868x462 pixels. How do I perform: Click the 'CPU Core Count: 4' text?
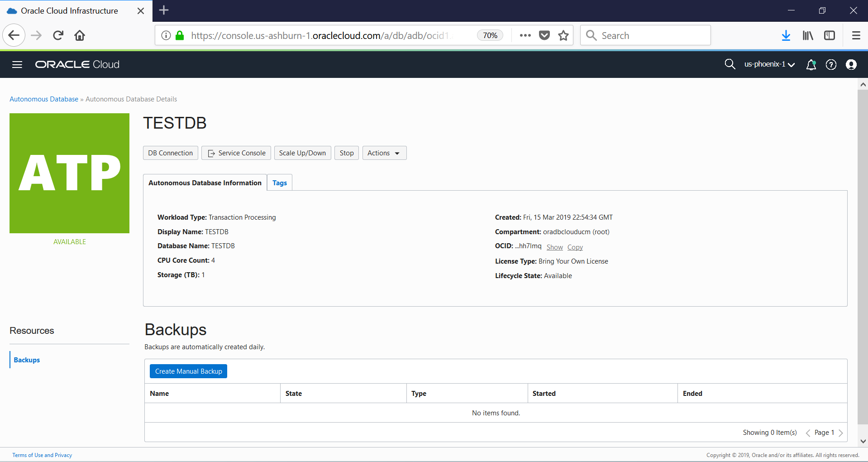point(186,260)
